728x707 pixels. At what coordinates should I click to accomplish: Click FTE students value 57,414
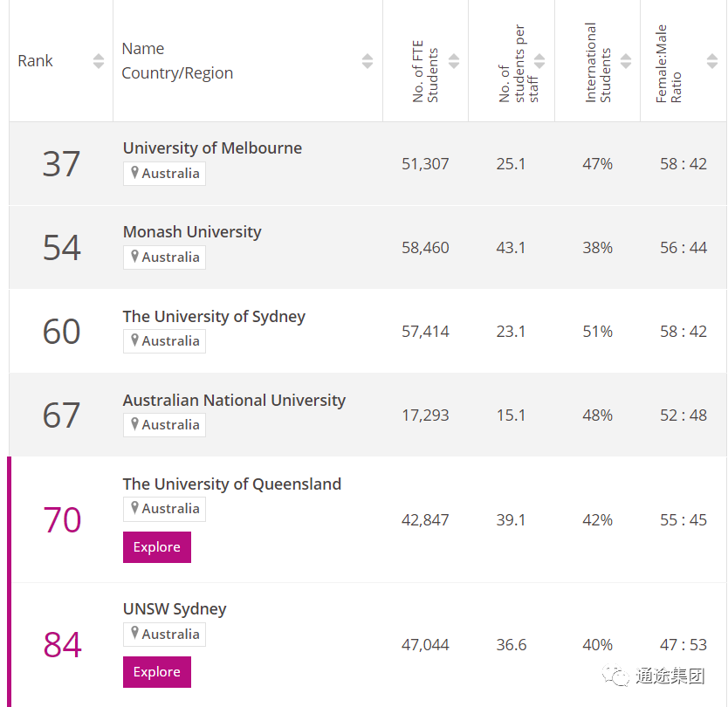pos(425,332)
